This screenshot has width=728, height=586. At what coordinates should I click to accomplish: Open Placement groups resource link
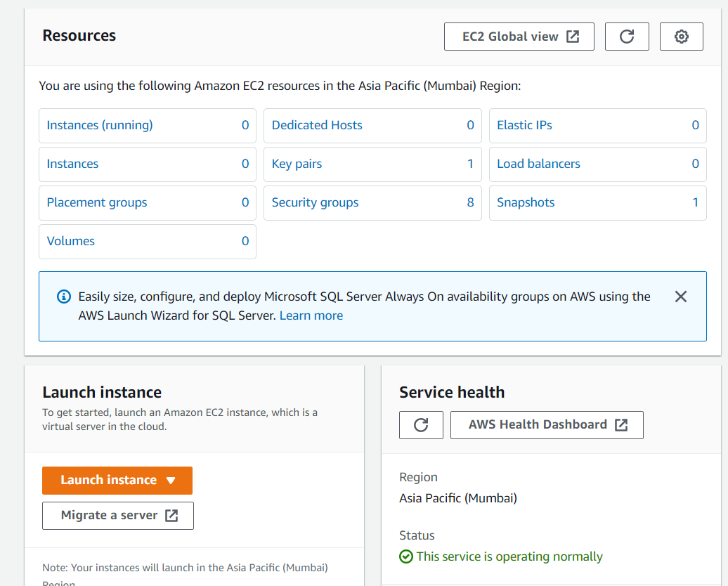[x=97, y=202]
